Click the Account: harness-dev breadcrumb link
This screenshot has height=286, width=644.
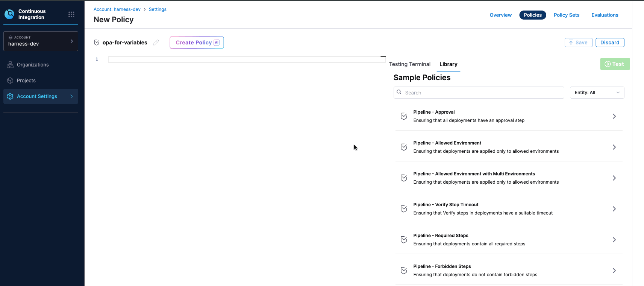click(x=117, y=9)
